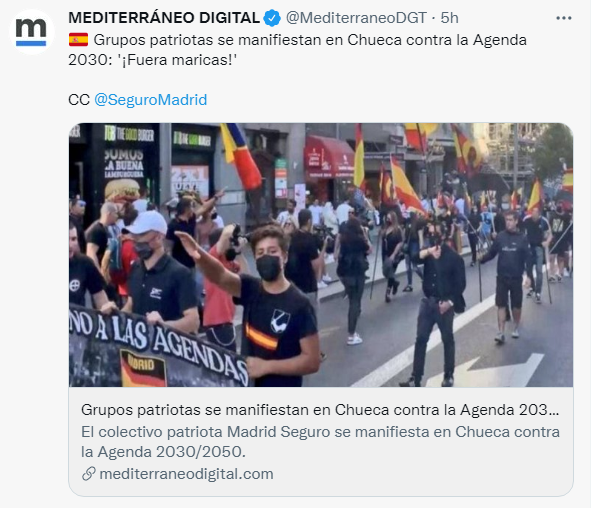
Task: Open the three-dot more options menu
Action: coord(563,18)
